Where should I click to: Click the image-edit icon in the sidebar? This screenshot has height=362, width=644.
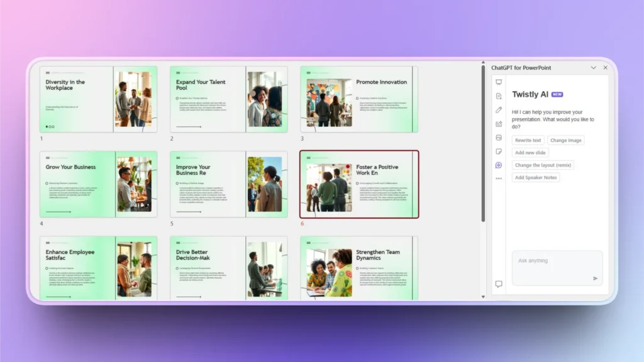point(499,124)
